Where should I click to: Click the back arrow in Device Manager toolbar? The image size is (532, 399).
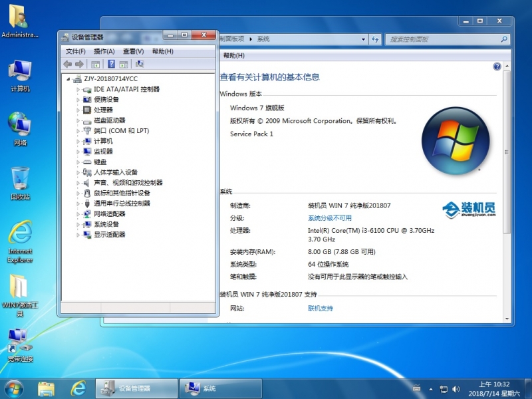[x=67, y=65]
